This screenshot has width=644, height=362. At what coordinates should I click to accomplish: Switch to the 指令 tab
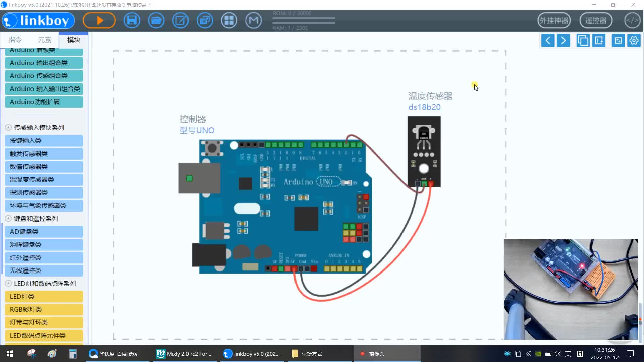(x=15, y=40)
